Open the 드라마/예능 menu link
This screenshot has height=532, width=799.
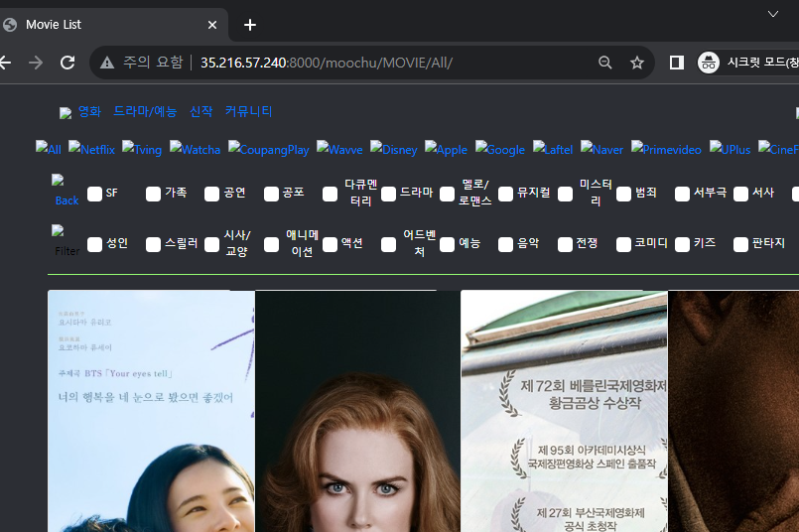(x=145, y=111)
